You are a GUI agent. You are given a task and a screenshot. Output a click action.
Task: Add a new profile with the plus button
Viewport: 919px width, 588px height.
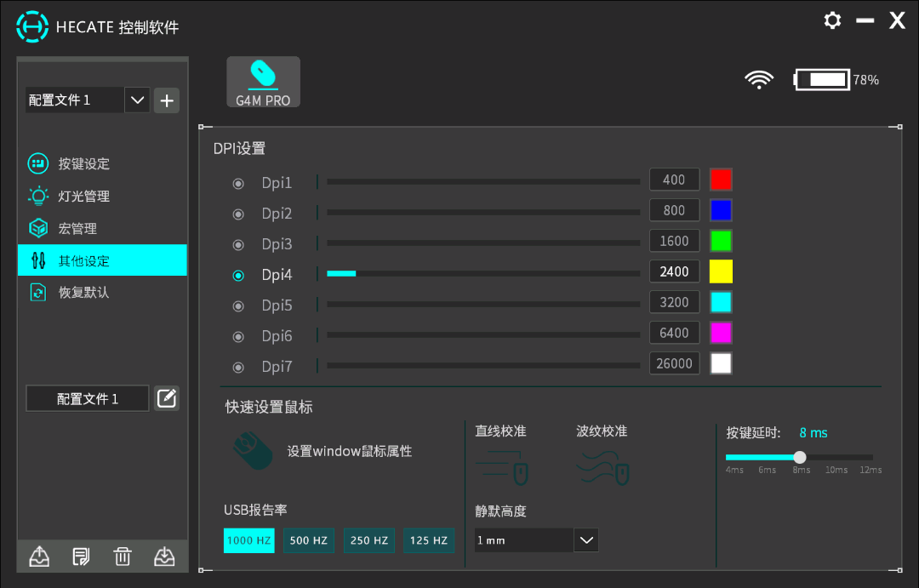pos(166,100)
